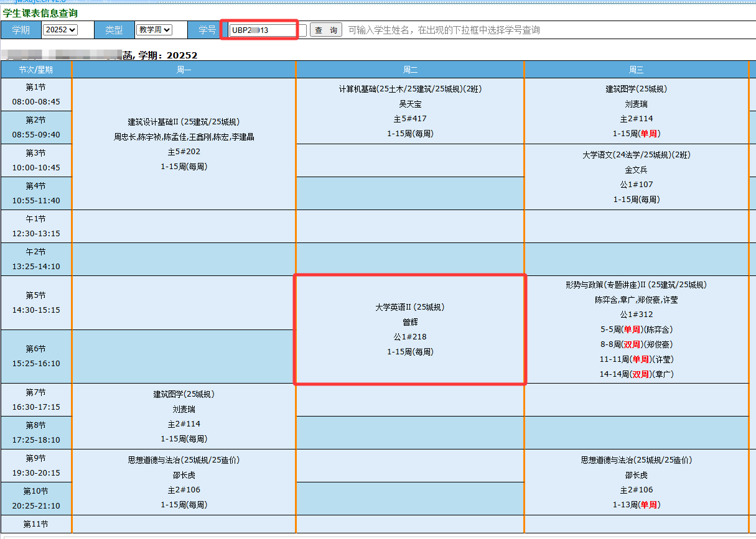The height and width of the screenshot is (539, 756).
Task: Click the 计算机基础 course on Tuesday
Action: pyautogui.click(x=410, y=111)
